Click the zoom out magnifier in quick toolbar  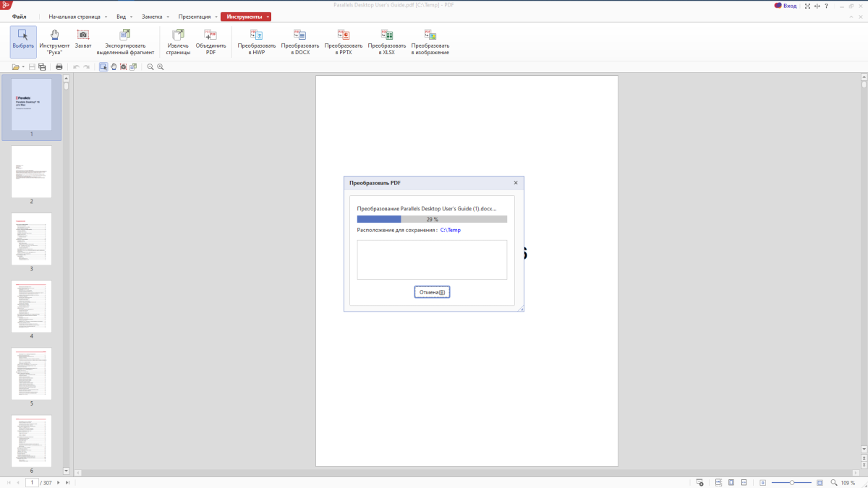point(150,67)
